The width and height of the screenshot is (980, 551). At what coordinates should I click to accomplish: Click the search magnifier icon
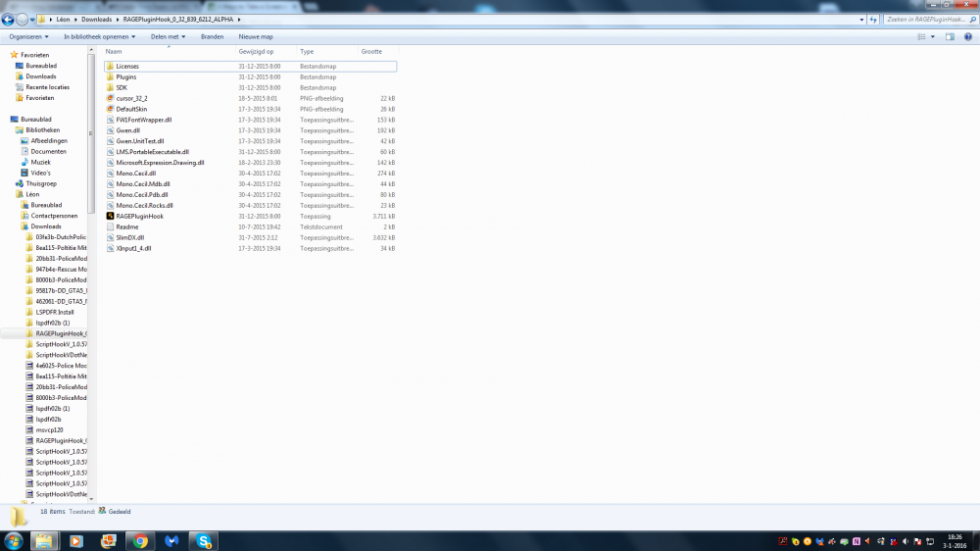tap(972, 20)
